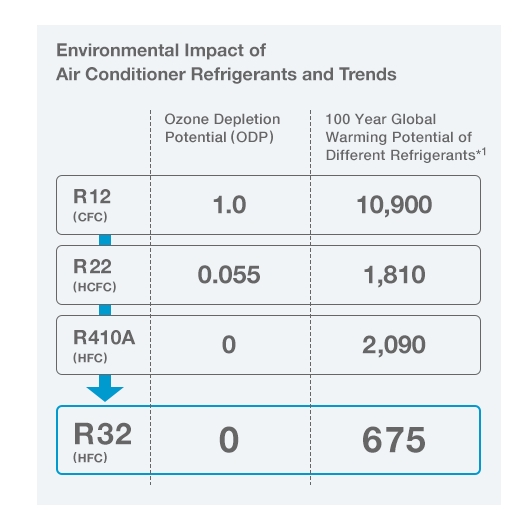Click the Environmental Impact title text
This screenshot has height=532, width=532.
(x=161, y=50)
